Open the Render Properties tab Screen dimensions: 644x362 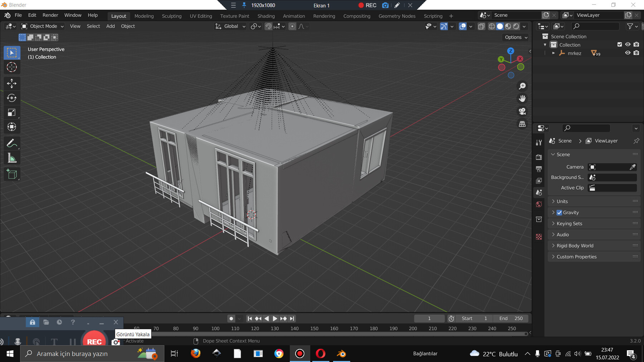click(539, 157)
